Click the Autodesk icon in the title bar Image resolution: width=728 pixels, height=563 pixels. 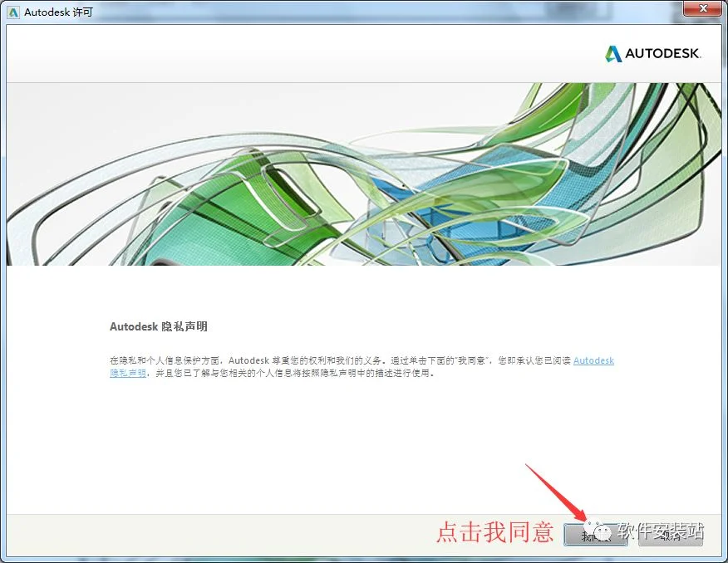pyautogui.click(x=13, y=12)
